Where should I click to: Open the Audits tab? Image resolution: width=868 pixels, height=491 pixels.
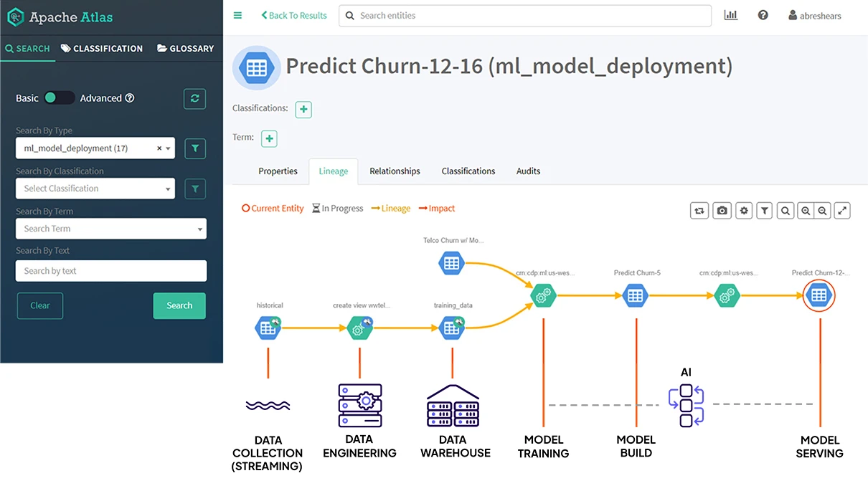(x=527, y=171)
